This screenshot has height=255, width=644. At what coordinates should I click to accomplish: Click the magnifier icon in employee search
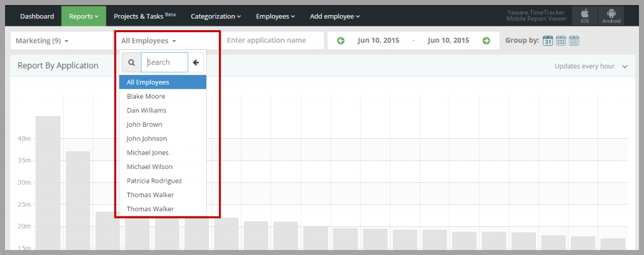[131, 63]
